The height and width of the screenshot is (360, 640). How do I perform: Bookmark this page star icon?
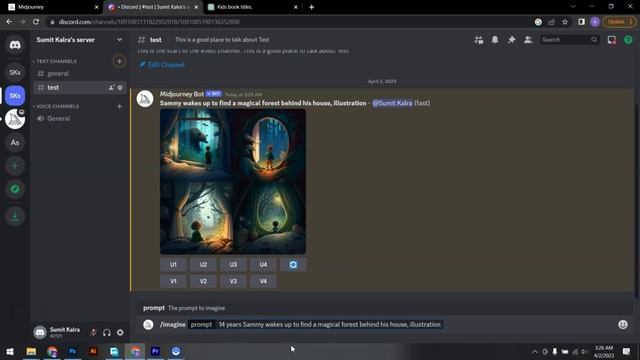coord(565,22)
